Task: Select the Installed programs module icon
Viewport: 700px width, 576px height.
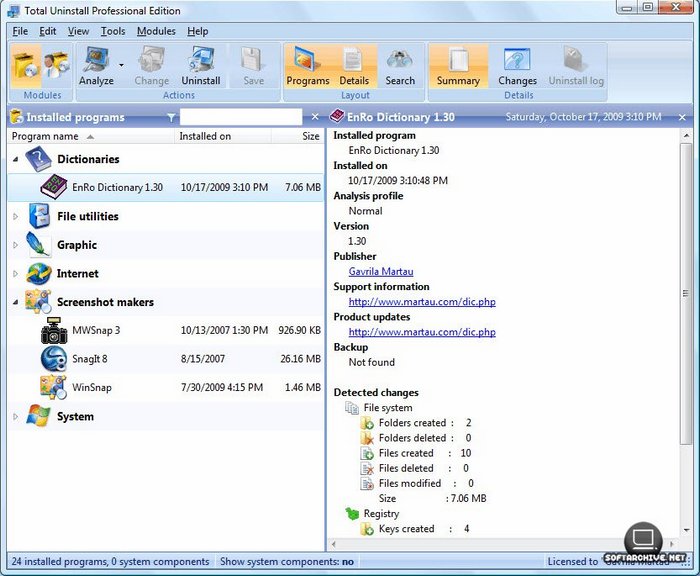Action: pos(25,66)
